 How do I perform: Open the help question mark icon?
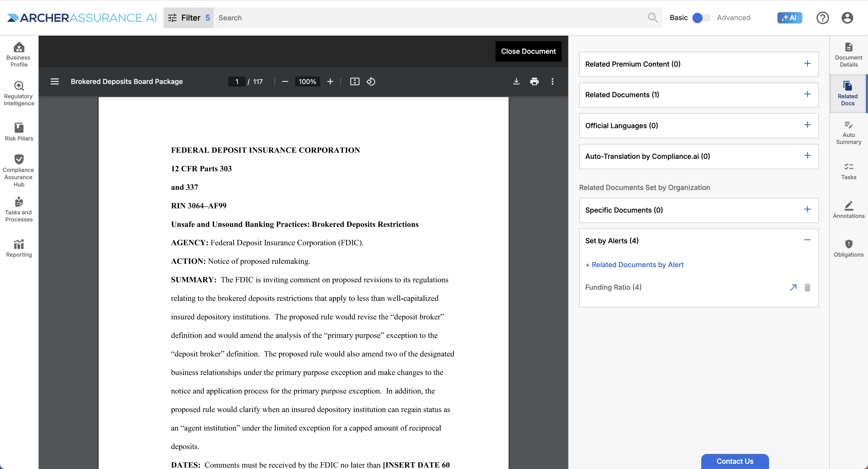[x=822, y=18]
